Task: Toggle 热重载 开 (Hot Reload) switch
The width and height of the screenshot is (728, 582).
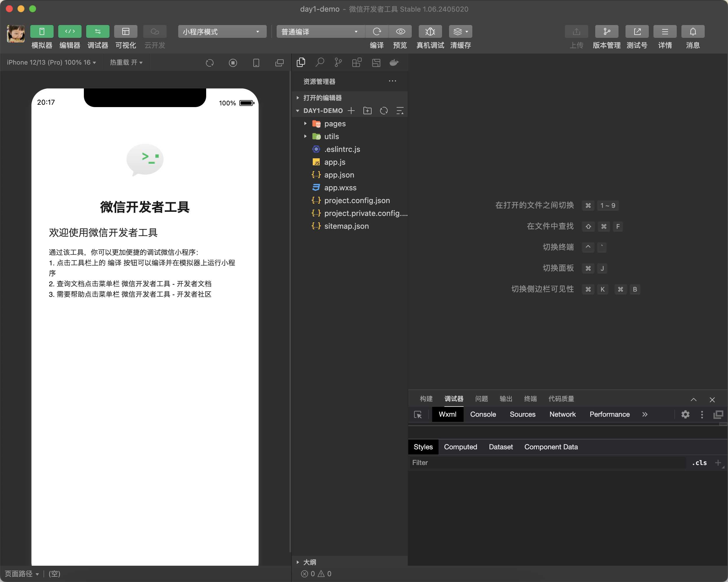Action: (127, 62)
